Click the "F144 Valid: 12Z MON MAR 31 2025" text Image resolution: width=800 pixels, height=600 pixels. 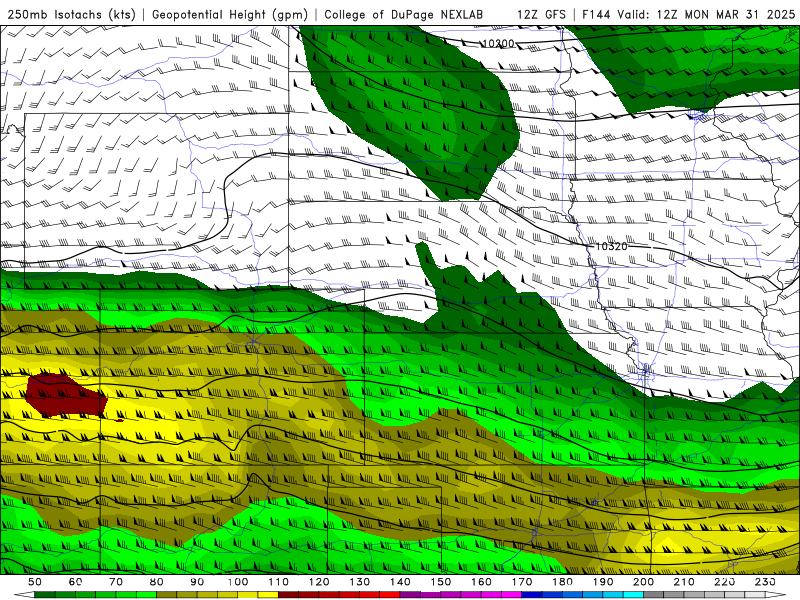coord(688,14)
